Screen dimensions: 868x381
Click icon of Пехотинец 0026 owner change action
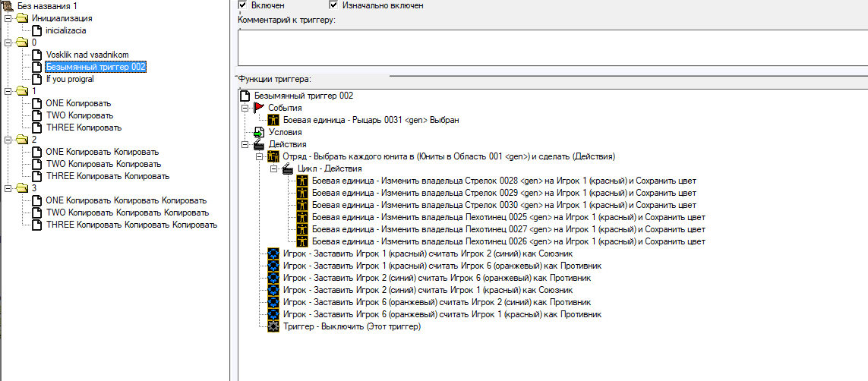point(303,241)
